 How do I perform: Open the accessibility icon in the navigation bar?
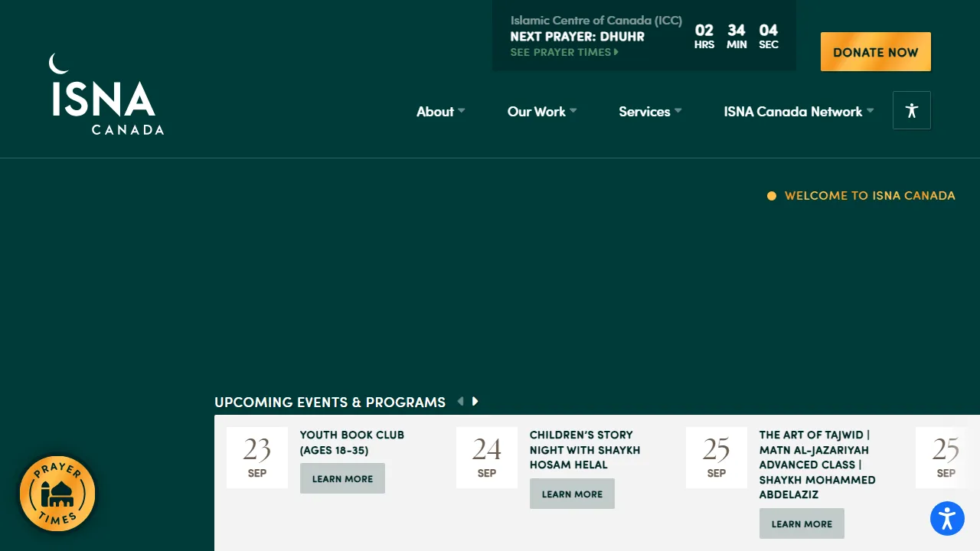(x=912, y=110)
